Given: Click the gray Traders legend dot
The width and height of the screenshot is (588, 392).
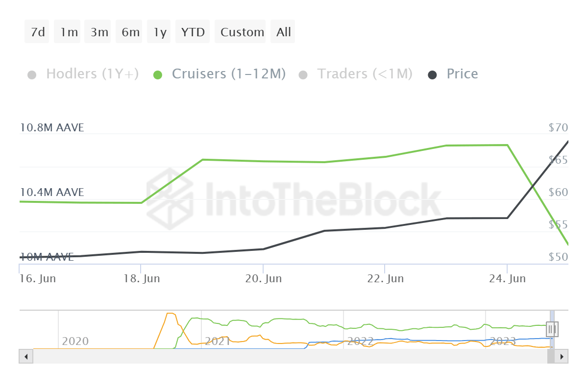Looking at the screenshot, I should tap(303, 75).
